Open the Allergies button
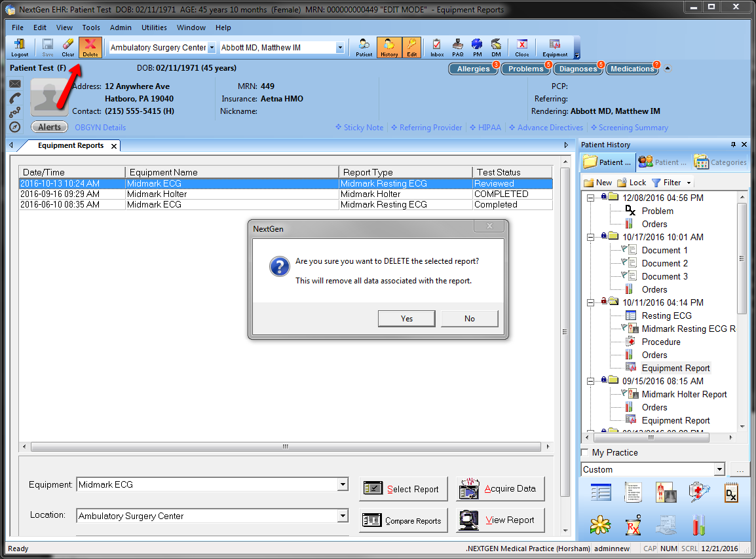This screenshot has height=559, width=756. [x=474, y=69]
